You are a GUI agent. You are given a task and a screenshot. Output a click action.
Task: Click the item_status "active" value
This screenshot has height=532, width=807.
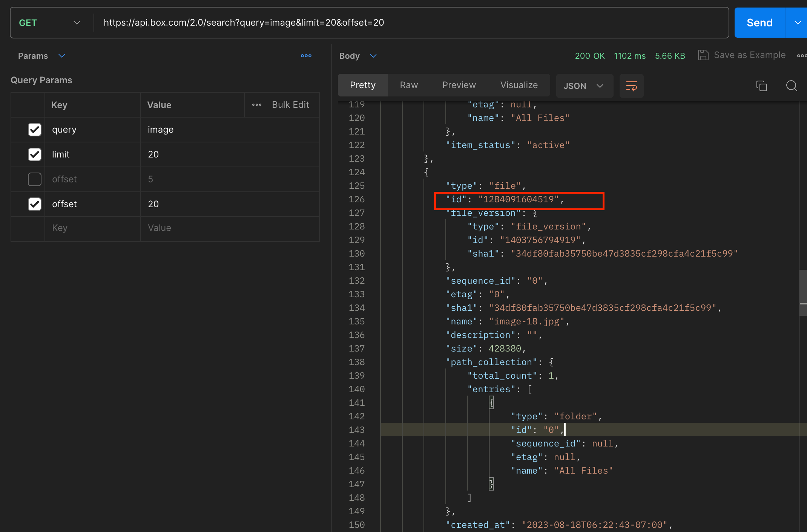548,145
